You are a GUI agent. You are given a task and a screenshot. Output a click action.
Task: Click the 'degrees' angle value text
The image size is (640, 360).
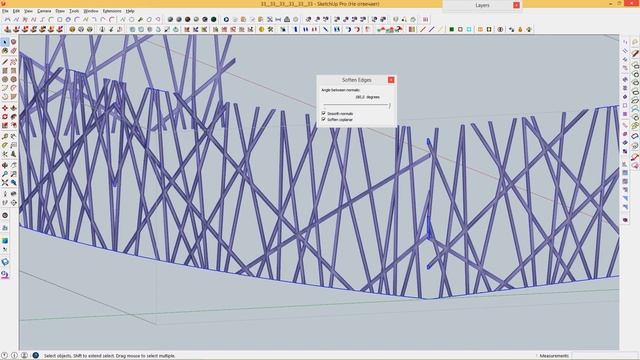[367, 97]
